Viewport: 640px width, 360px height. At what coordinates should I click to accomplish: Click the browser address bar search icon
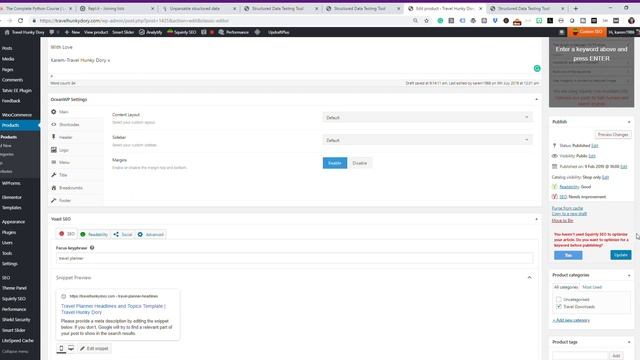415,20
